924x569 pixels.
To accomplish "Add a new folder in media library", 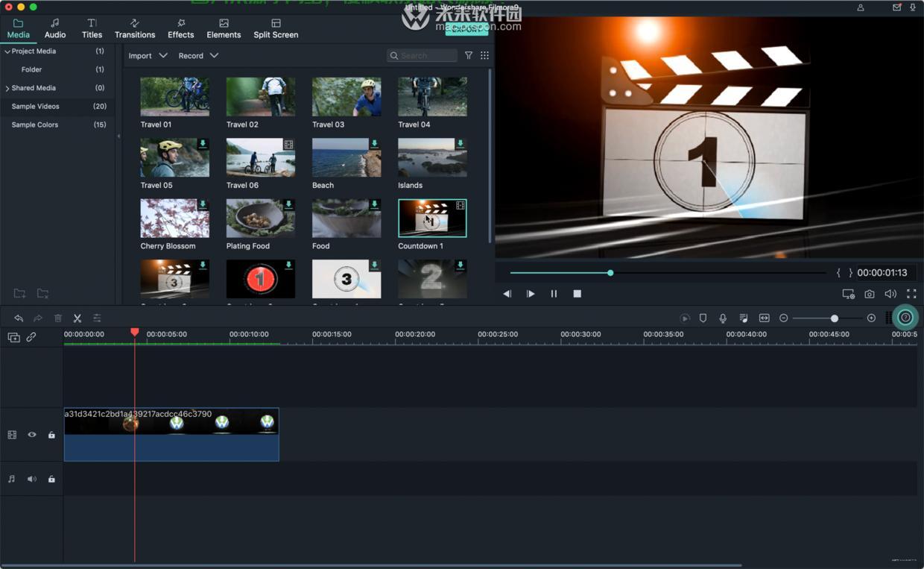I will tap(19, 293).
